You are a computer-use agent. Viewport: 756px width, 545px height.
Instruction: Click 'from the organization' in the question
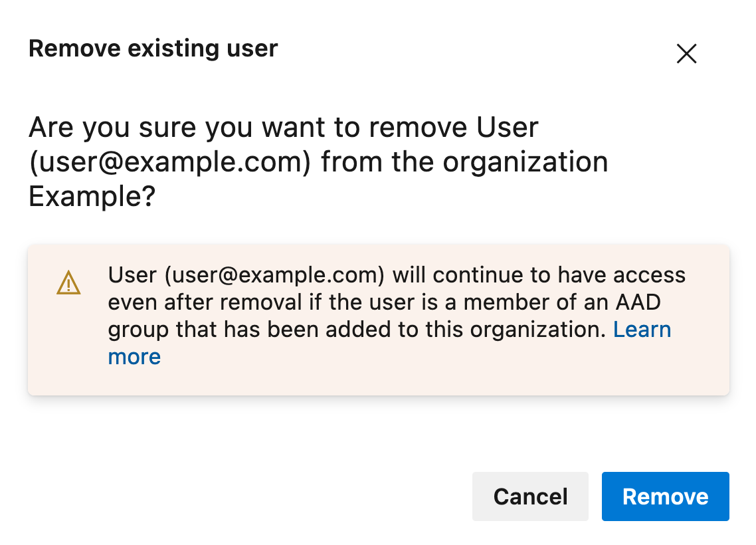click(x=465, y=162)
